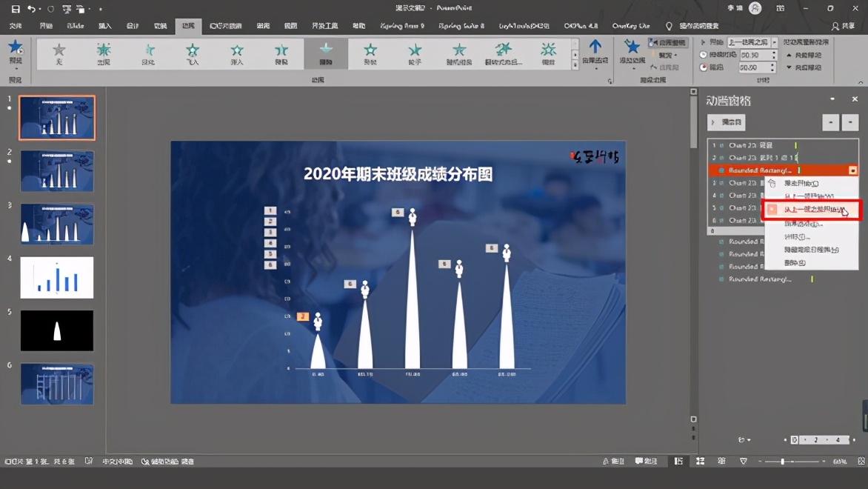Select the None (无) animation effect

click(x=59, y=54)
